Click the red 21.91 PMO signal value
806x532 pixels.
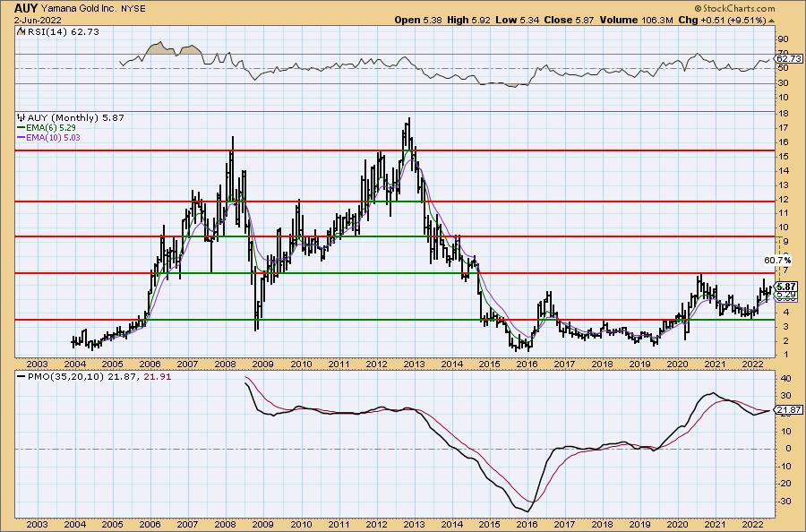point(158,377)
